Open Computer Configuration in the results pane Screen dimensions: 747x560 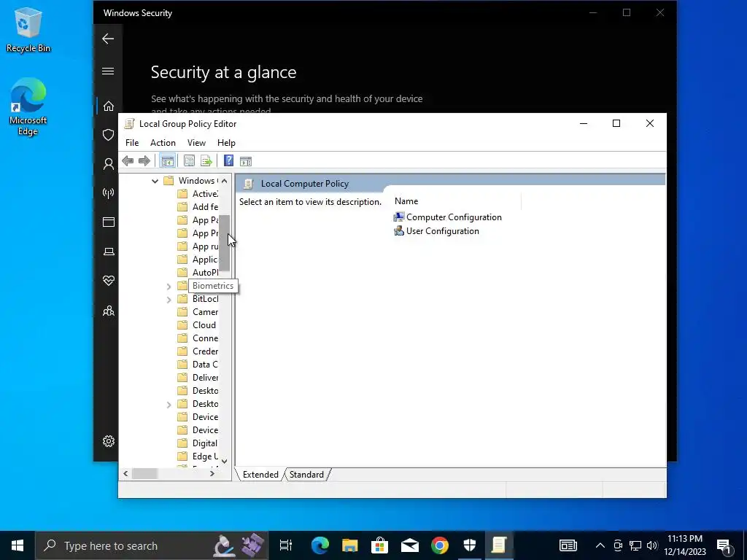click(x=448, y=217)
